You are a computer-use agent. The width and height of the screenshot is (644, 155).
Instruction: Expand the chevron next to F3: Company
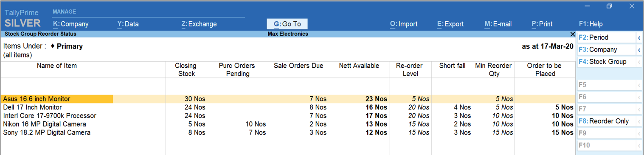click(639, 50)
